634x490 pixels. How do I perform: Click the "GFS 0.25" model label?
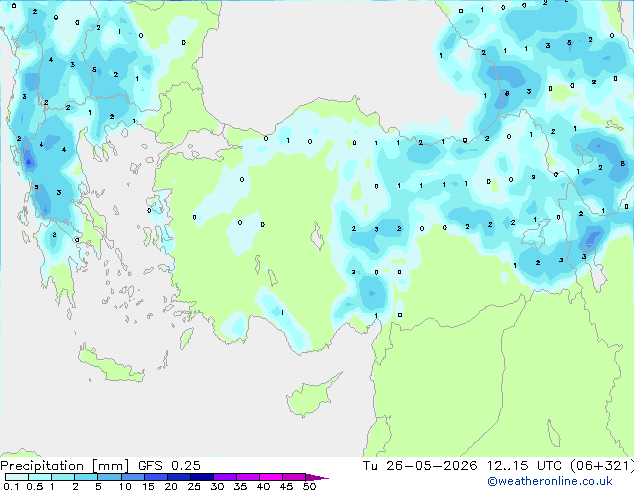point(169,466)
